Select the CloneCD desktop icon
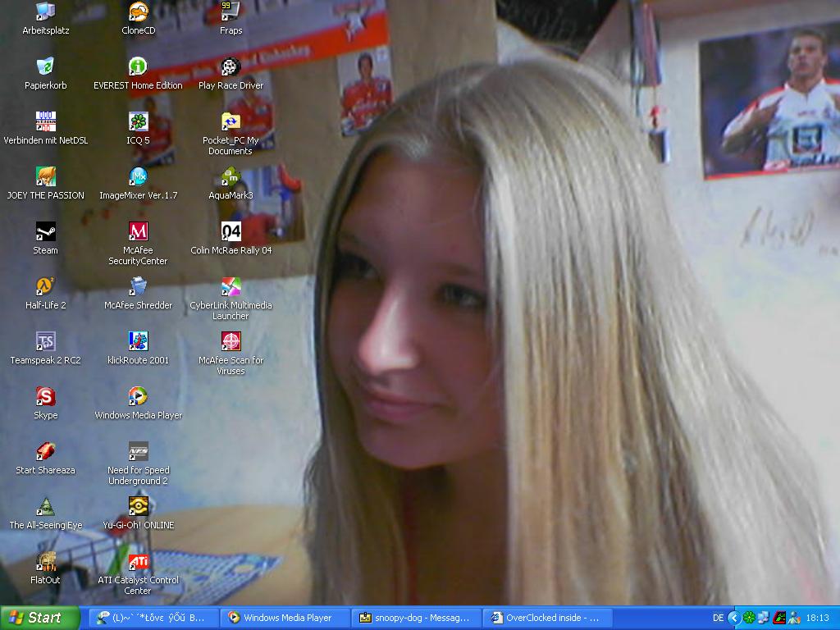Screen dimensions: 840x630 click(138, 12)
